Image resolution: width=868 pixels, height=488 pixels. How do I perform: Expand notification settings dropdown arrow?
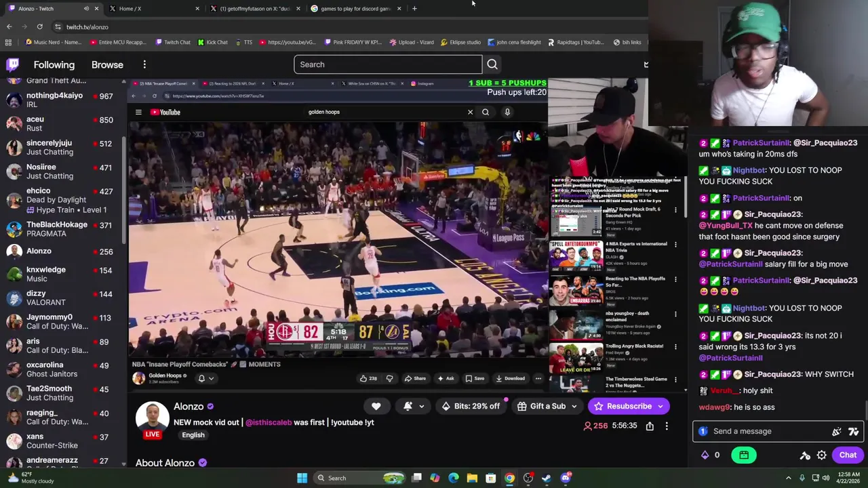pos(422,406)
